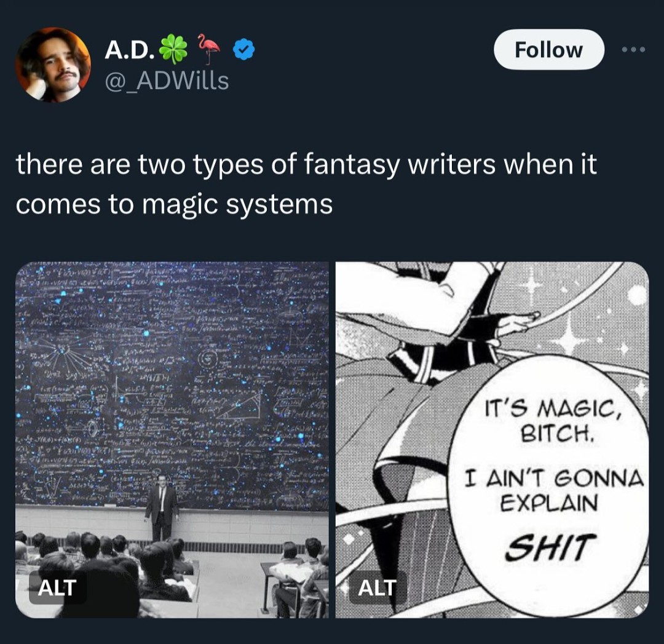Click the four-leaf clover emoji in name
Image resolution: width=664 pixels, height=644 pixels.
173,50
